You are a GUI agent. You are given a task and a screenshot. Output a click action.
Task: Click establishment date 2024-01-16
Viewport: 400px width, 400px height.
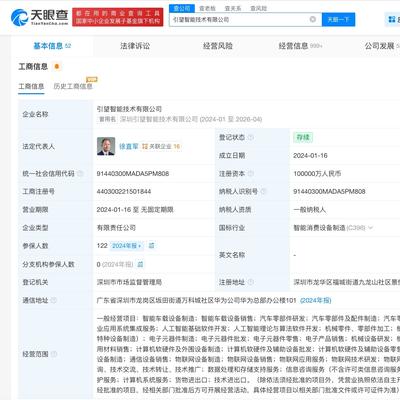(310, 155)
